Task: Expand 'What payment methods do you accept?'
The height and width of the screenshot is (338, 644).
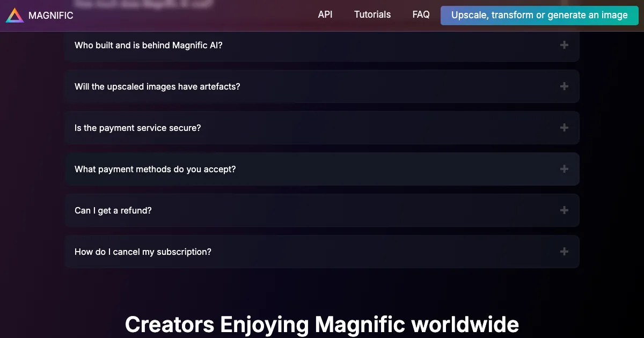Action: point(155,170)
